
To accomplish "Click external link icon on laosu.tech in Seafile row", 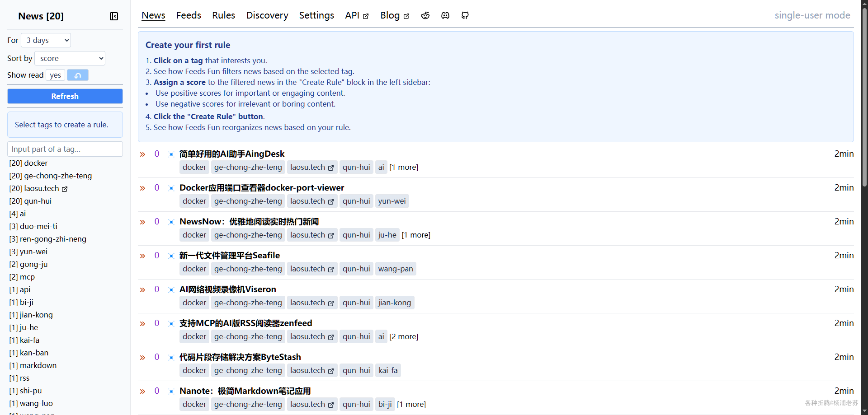I will pyautogui.click(x=331, y=270).
